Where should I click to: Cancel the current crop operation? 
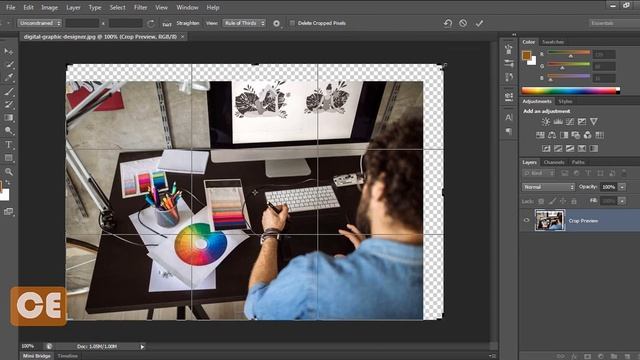click(x=463, y=23)
